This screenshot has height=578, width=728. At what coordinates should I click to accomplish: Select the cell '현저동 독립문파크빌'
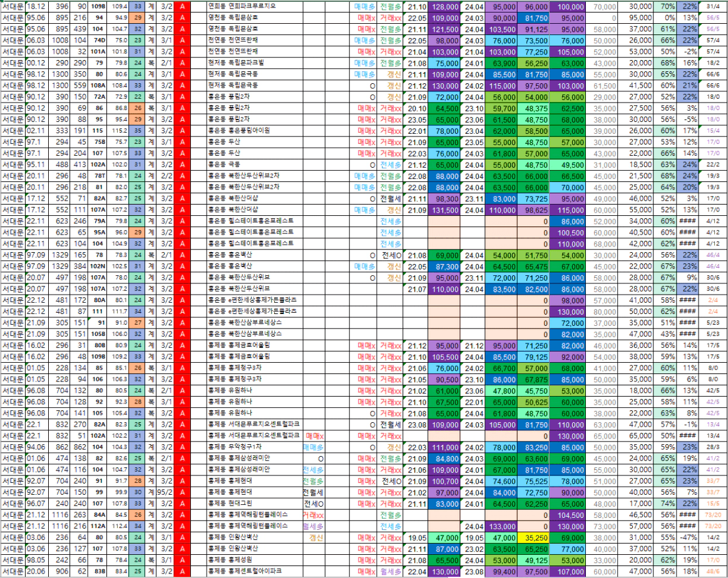pyautogui.click(x=254, y=63)
